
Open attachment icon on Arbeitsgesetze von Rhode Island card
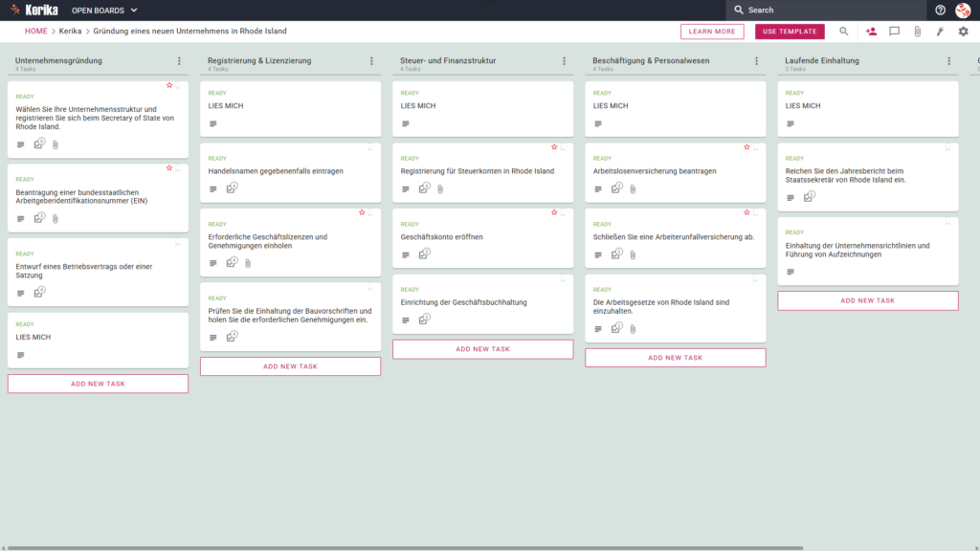634,329
